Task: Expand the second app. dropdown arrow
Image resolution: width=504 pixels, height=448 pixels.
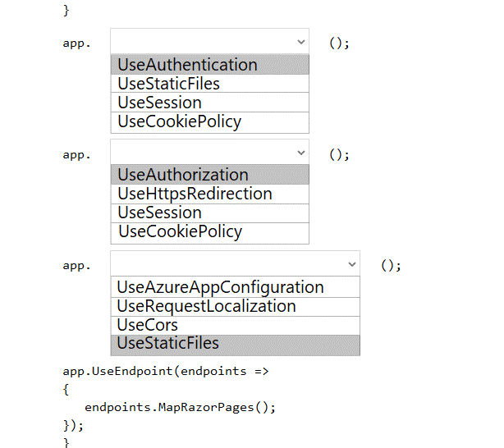Action: tap(300, 153)
